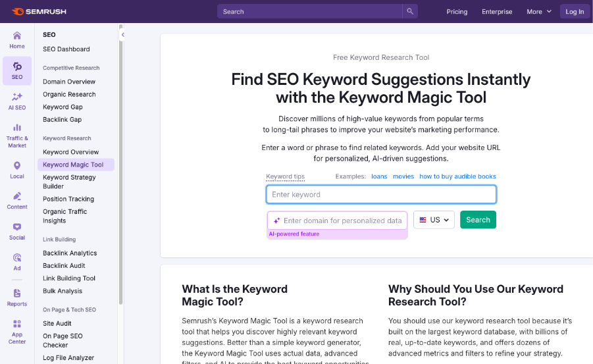The width and height of the screenshot is (593, 364).
Task: Click the Enter keyword input field
Action: click(381, 194)
